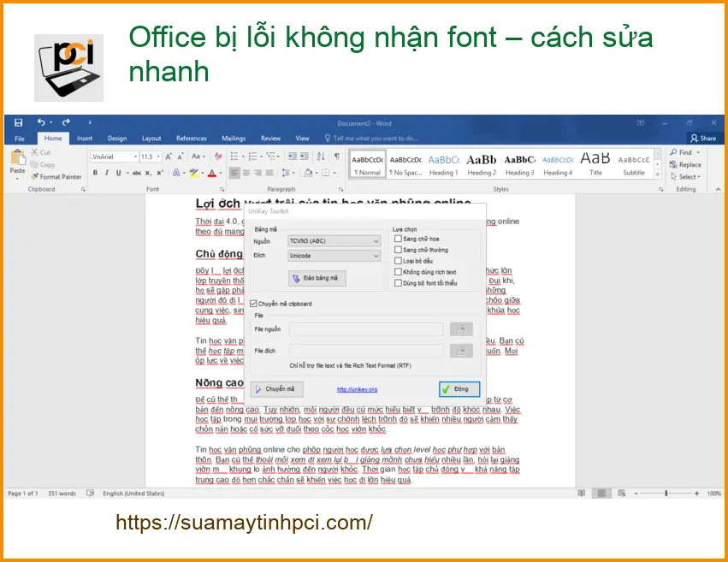Apply superscript formatting
728x562 pixels.
click(160, 173)
